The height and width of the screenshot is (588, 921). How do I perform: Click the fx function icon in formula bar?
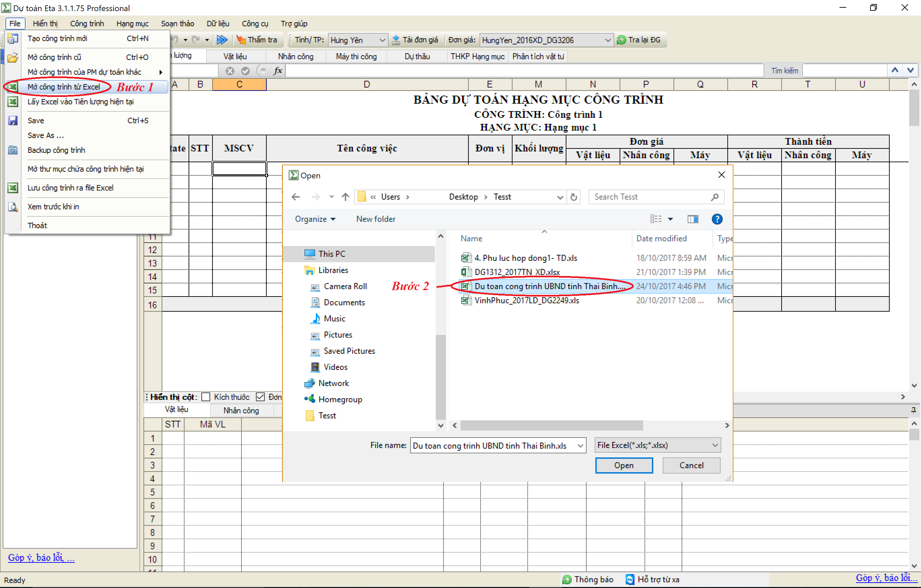click(x=278, y=70)
